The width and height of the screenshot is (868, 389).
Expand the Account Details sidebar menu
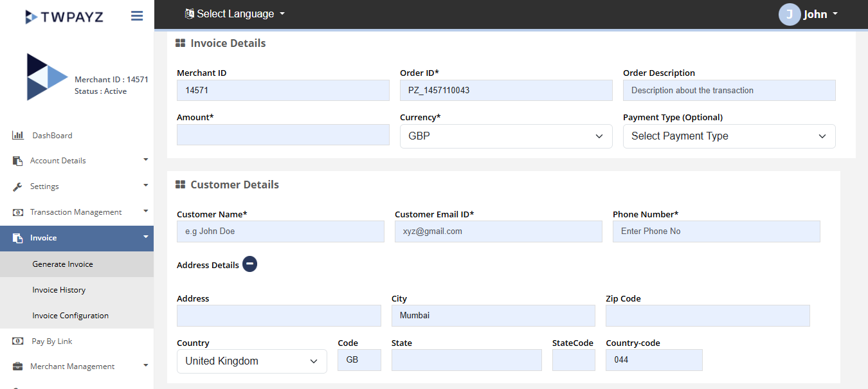pyautogui.click(x=77, y=161)
